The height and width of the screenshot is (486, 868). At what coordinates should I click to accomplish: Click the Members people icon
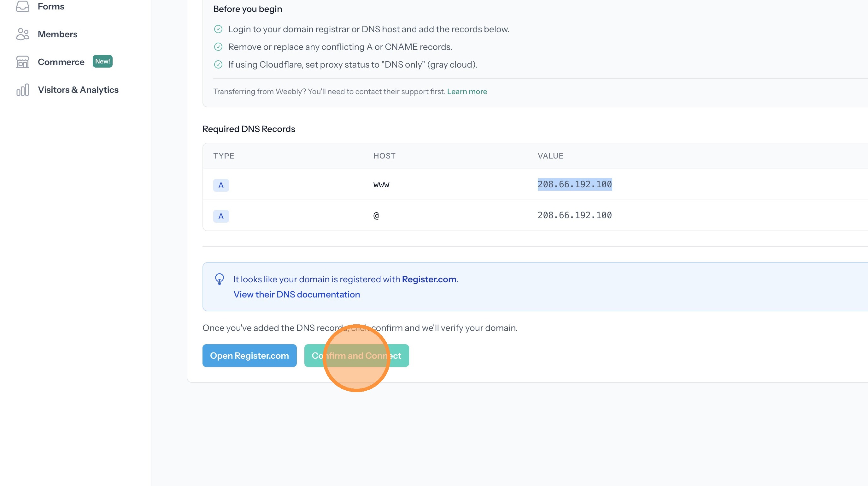(x=23, y=34)
